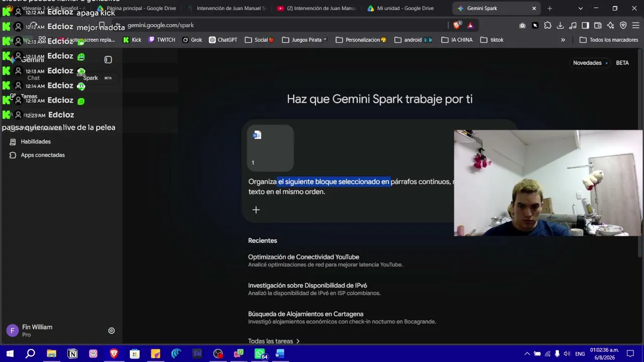Open the browser hamburger main menu

[635, 26]
